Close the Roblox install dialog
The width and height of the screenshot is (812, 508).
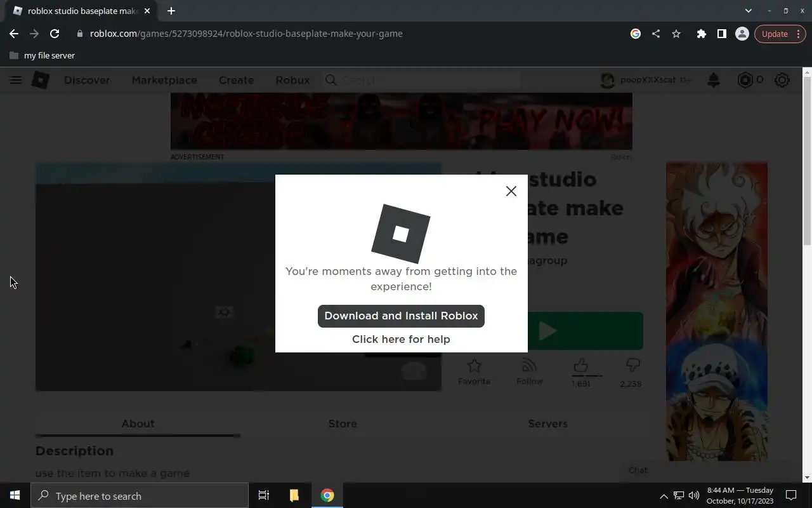point(511,191)
